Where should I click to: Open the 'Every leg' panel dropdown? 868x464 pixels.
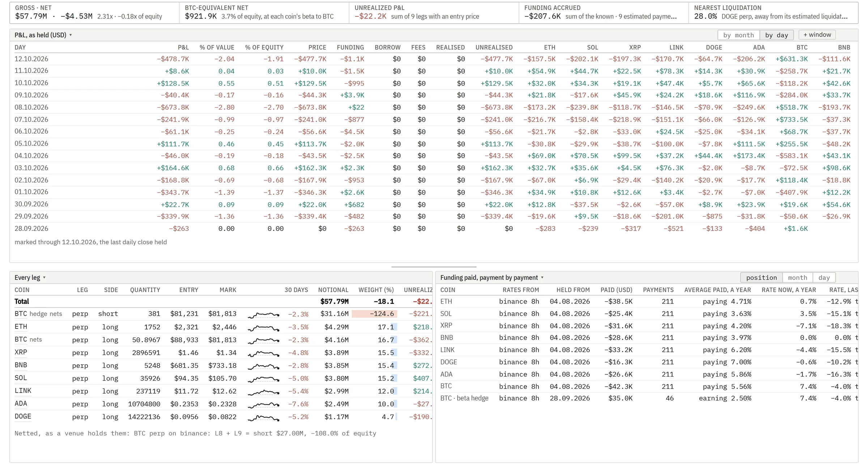tap(30, 278)
